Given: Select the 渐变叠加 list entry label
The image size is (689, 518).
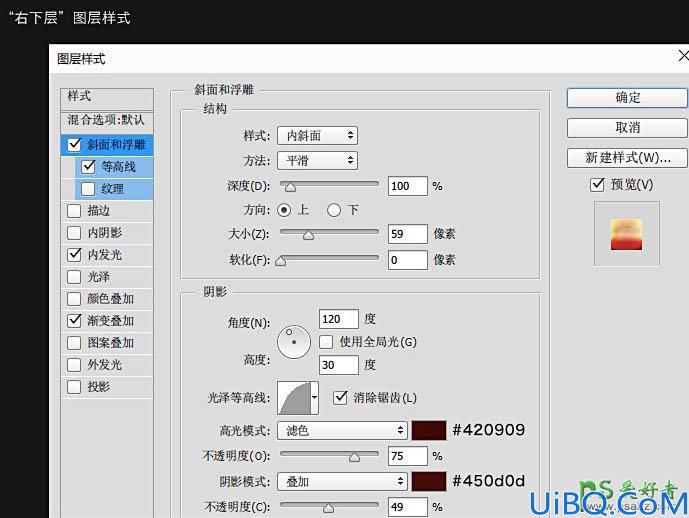Looking at the screenshot, I should point(111,321).
